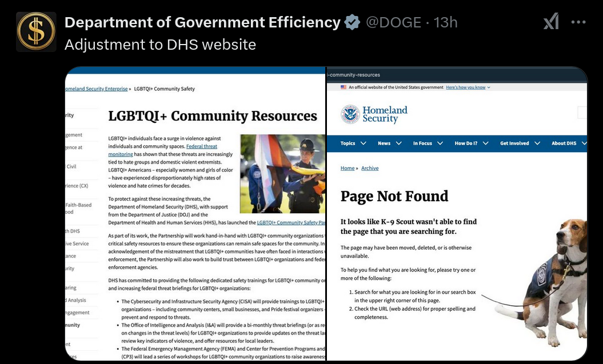The height and width of the screenshot is (364, 603).
Task: Select sidebar item ending 'rience (CX)'
Action: (77, 186)
